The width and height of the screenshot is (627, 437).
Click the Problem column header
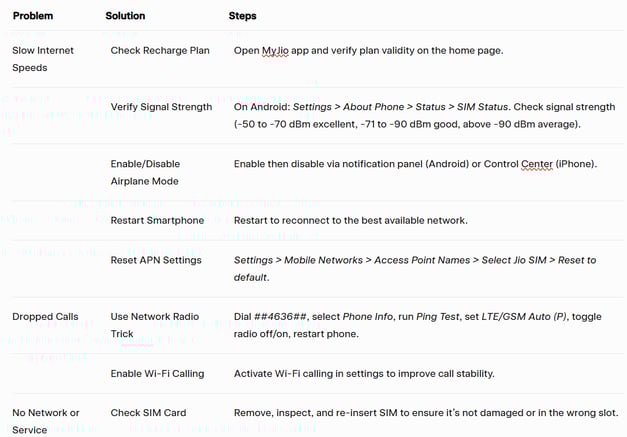[x=33, y=16]
